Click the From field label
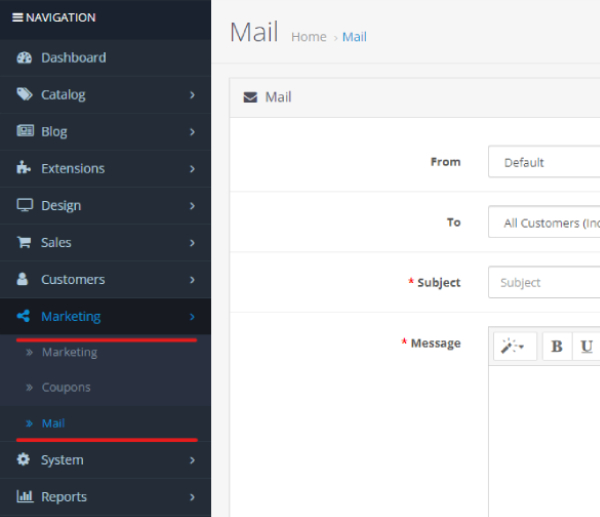 445,162
